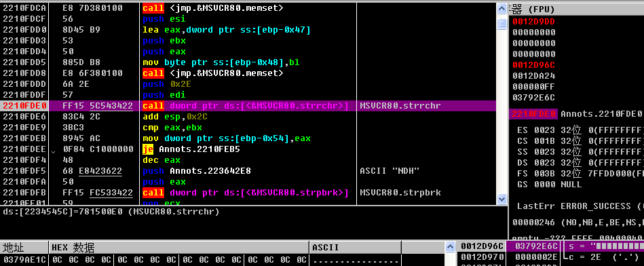This screenshot has height=266, width=644.
Task: Click the MSVCR80.strpbrk comment
Action: coord(400,193)
